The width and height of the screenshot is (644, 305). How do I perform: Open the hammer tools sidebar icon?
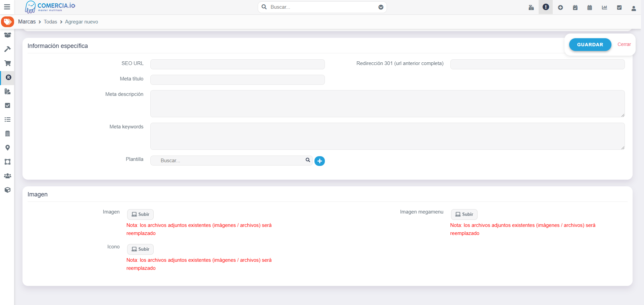[x=7, y=49]
